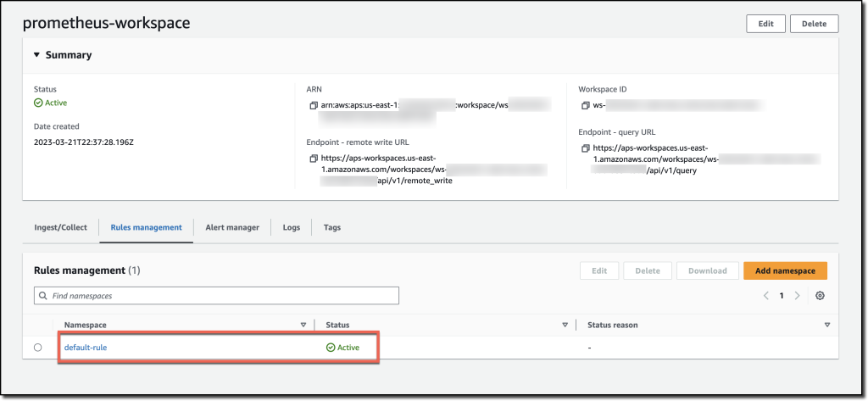
Task: Open the Logs tab
Action: click(x=292, y=227)
